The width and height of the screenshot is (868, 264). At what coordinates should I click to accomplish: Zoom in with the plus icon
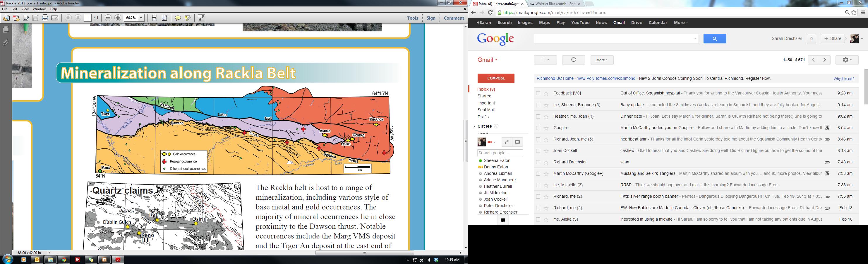pyautogui.click(x=118, y=18)
